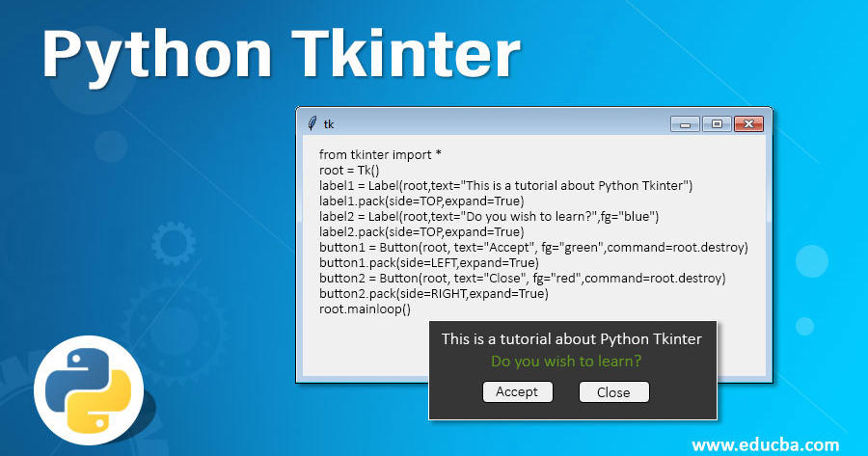Click the 'tk' window title text
This screenshot has width=868, height=456.
[329, 124]
